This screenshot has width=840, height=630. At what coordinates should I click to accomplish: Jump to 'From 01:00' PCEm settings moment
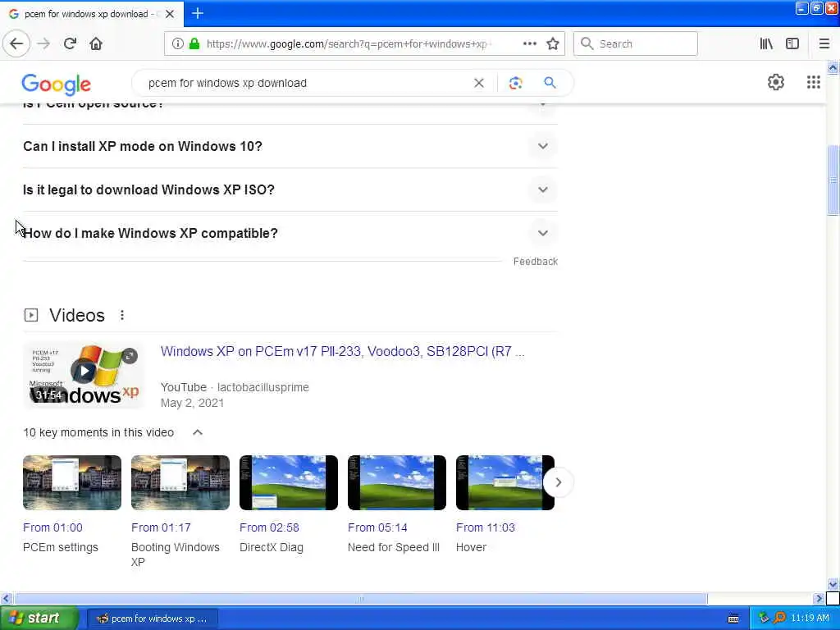click(x=52, y=527)
